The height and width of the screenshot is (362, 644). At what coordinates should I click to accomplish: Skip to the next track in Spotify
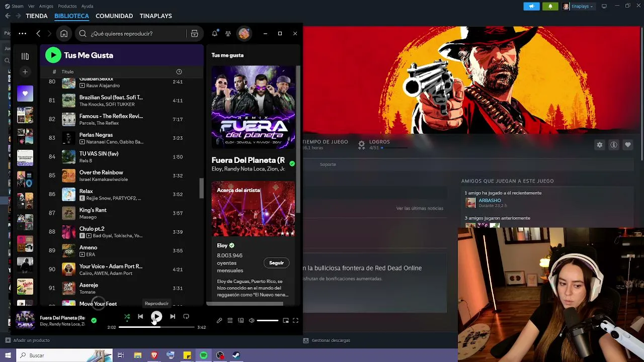pyautogui.click(x=173, y=316)
